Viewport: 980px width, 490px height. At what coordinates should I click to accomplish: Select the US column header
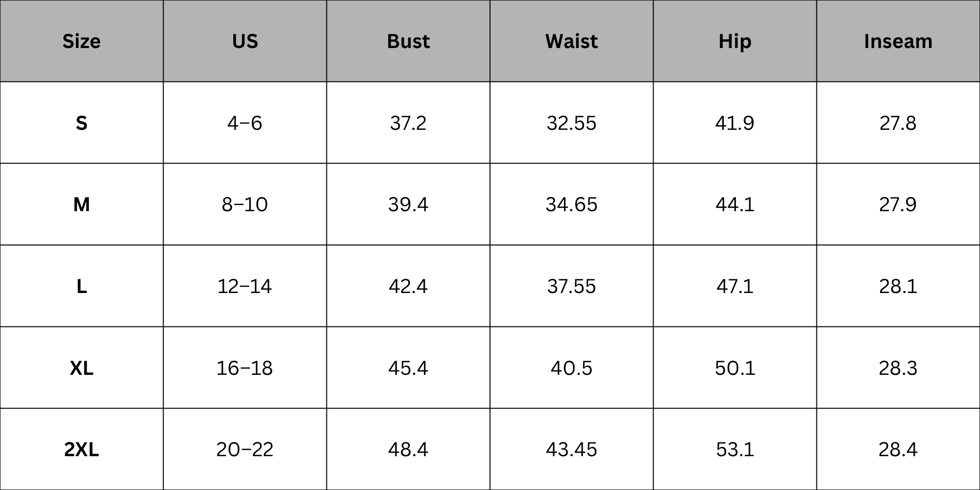(x=245, y=41)
